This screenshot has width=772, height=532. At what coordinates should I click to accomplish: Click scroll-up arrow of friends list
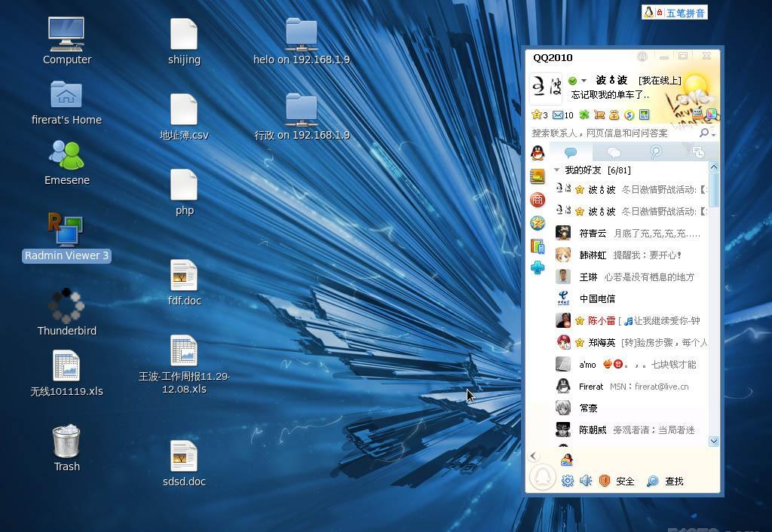(714, 167)
